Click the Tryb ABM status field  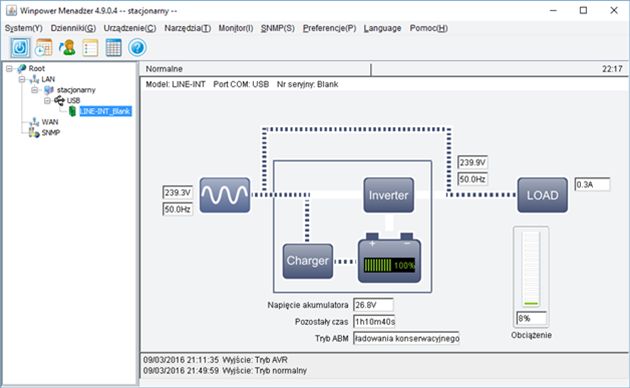pos(407,338)
